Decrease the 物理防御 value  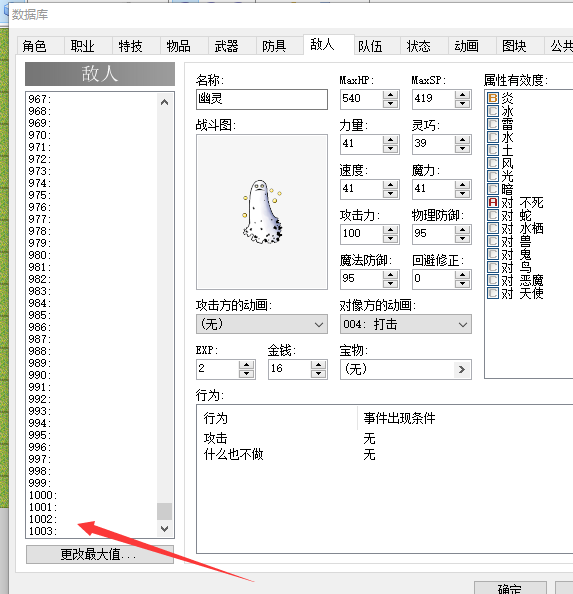tap(462, 239)
